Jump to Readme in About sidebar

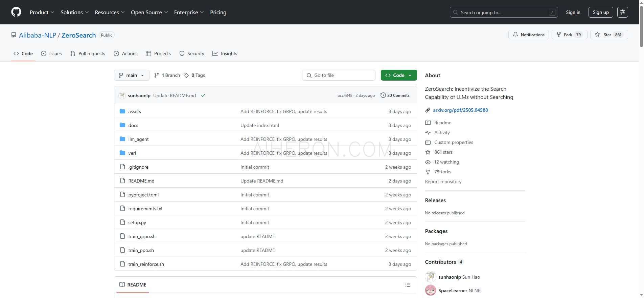coord(443,123)
